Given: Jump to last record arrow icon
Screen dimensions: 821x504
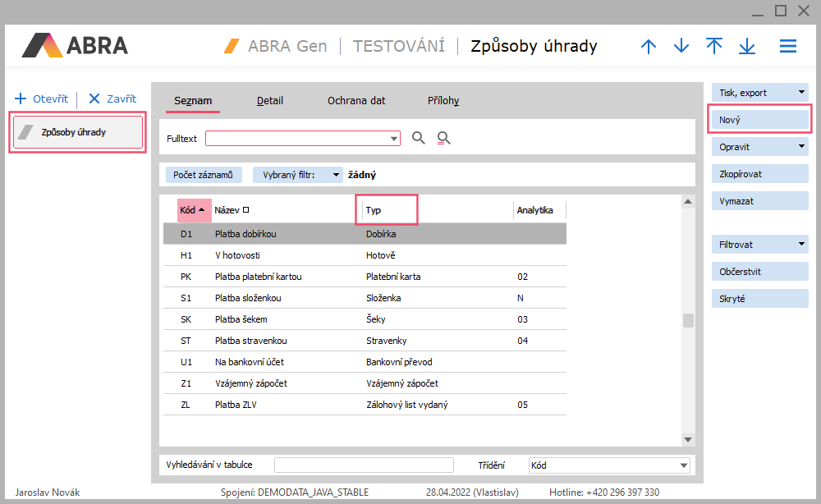Looking at the screenshot, I should point(747,46).
